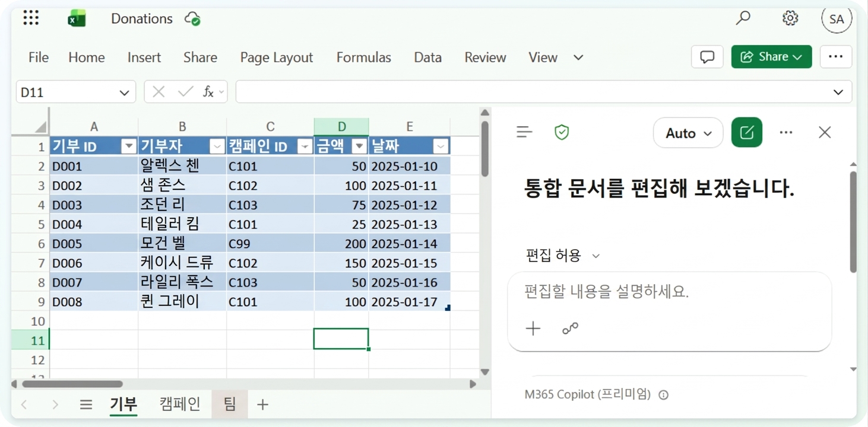Image resolution: width=868 pixels, height=427 pixels.
Task: Click the plus icon in the Copilot prompt box
Action: [x=533, y=329]
